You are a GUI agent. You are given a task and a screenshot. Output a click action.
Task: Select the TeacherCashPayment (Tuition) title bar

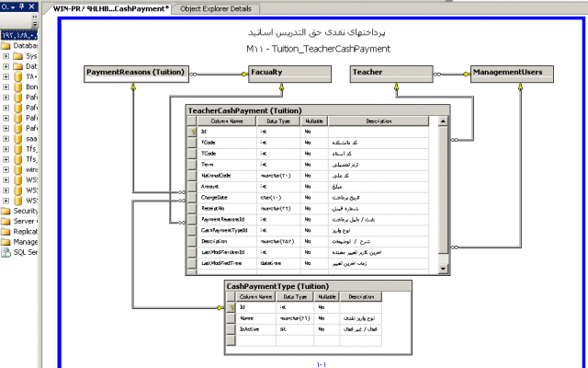click(318, 110)
